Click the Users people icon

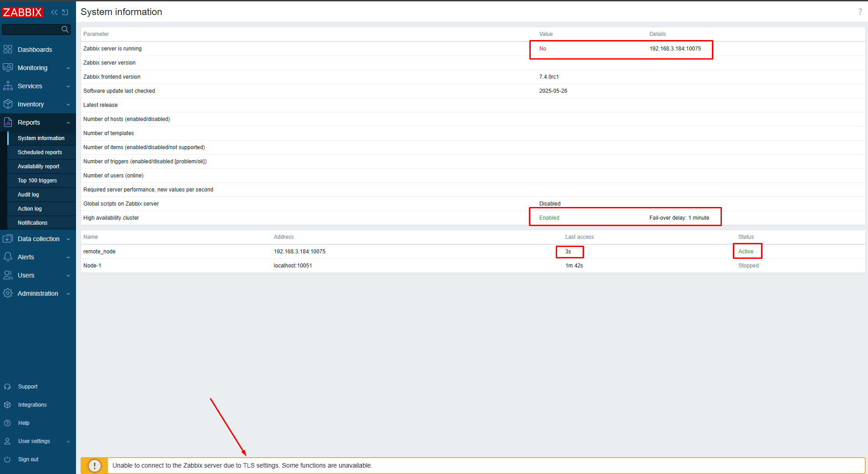click(8, 275)
